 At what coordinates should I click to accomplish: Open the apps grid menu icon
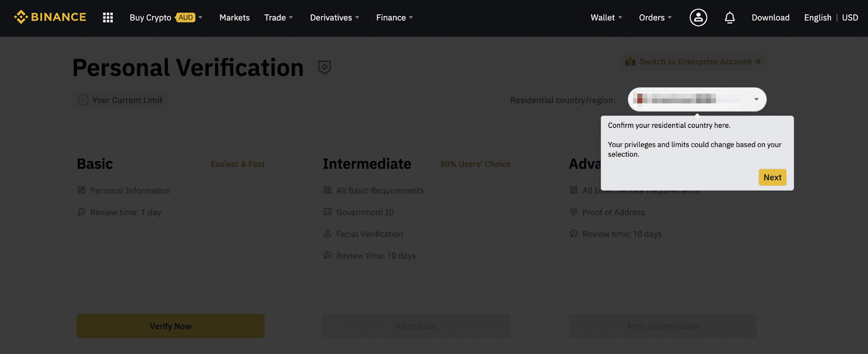tap(108, 17)
